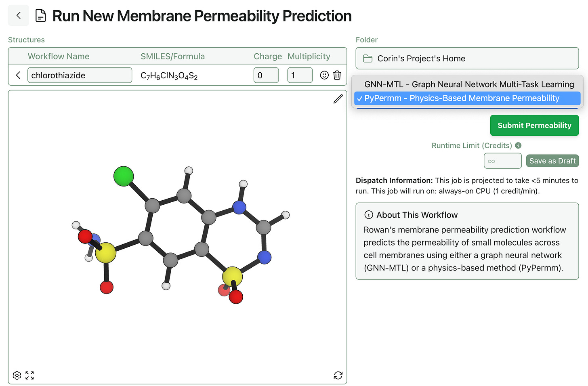Click the back arrow beside the page title
588x386 pixels.
click(18, 15)
